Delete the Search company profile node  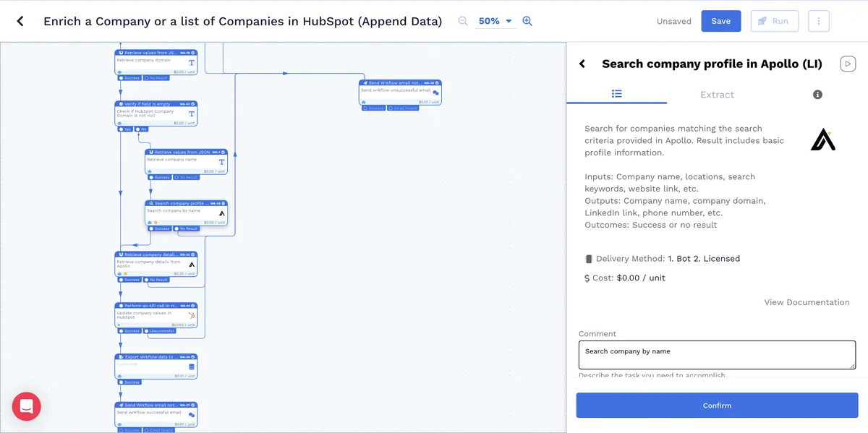click(224, 204)
